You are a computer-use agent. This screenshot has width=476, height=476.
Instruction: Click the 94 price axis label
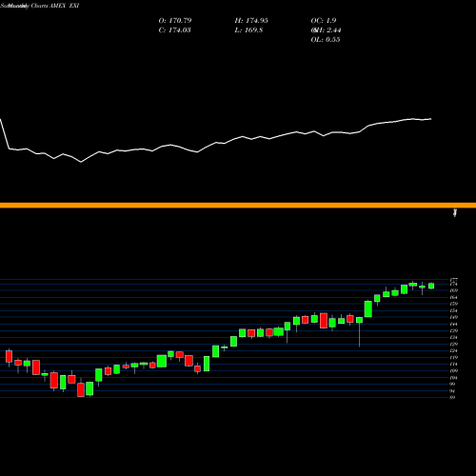452,391
